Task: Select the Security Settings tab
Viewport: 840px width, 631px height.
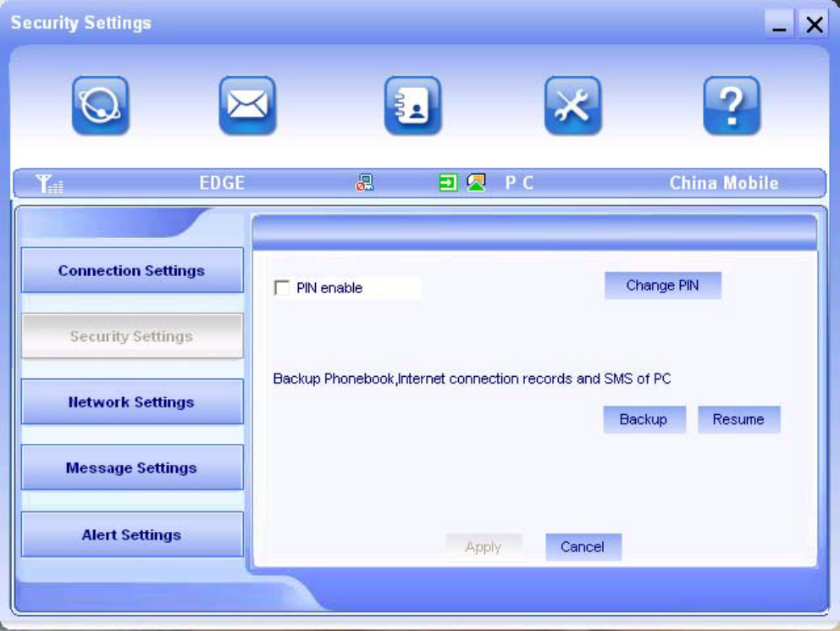Action: [x=132, y=336]
